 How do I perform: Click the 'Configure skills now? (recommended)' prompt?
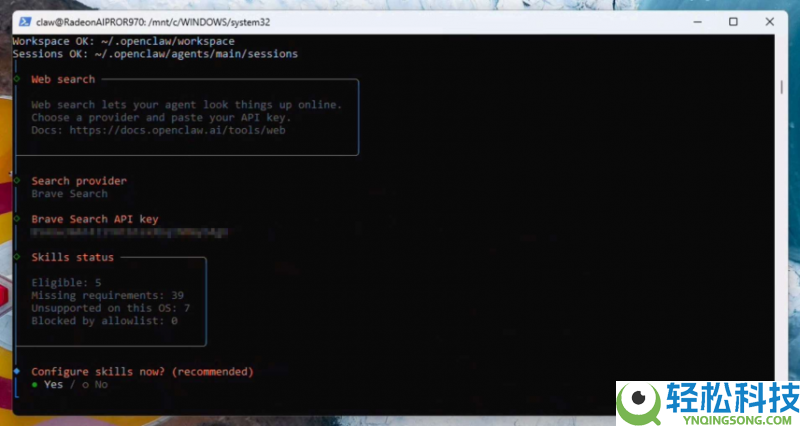pos(142,372)
